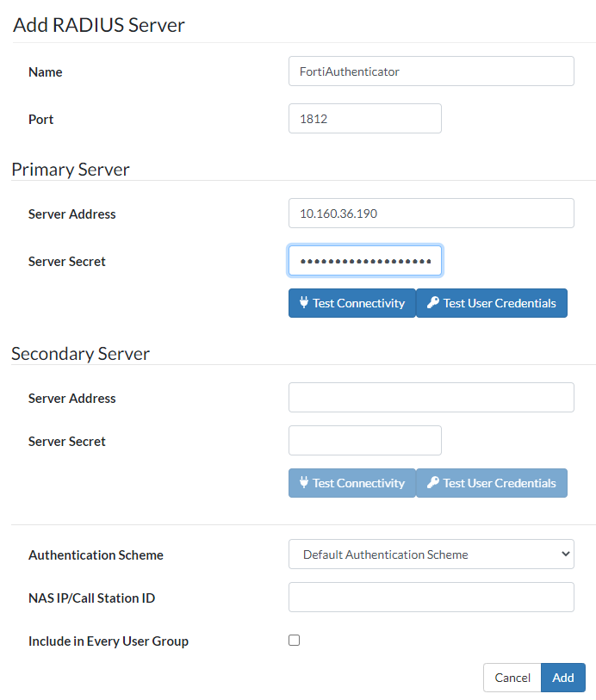Click the Secondary Server Address field
596x700 pixels.
point(431,397)
